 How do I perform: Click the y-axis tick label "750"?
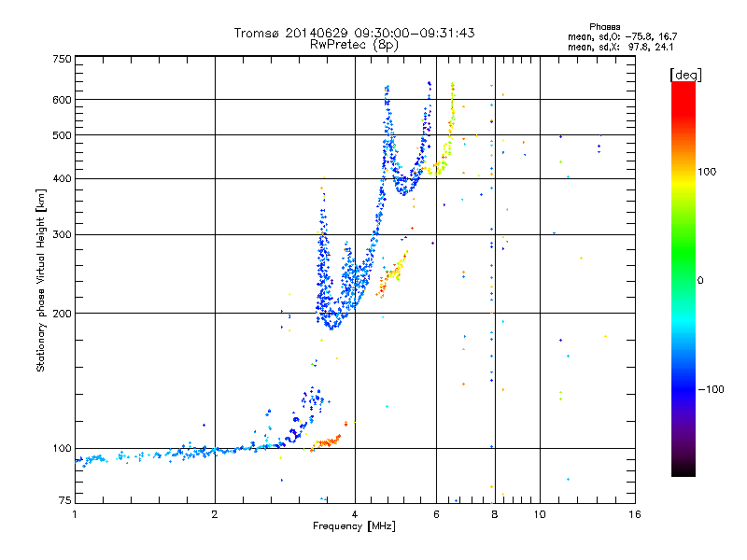coord(62,59)
